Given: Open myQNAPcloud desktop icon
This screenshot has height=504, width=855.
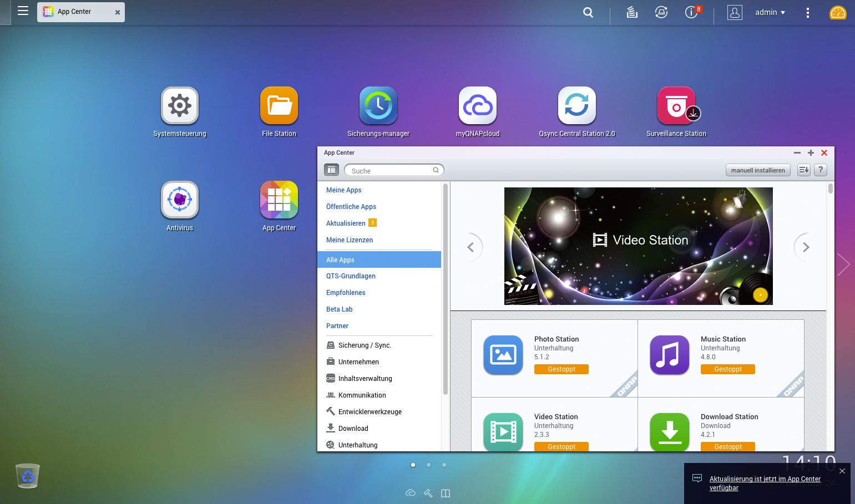Looking at the screenshot, I should pos(478,105).
